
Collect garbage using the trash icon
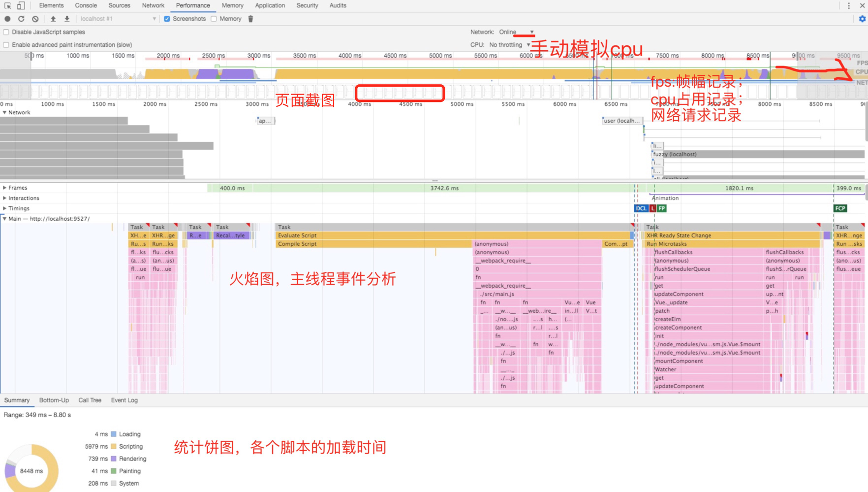pyautogui.click(x=250, y=19)
